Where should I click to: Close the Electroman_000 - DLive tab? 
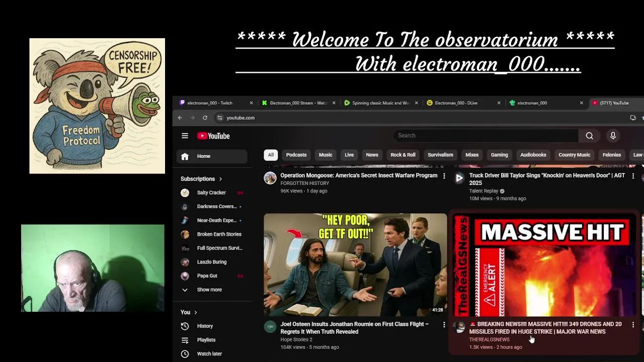point(499,103)
